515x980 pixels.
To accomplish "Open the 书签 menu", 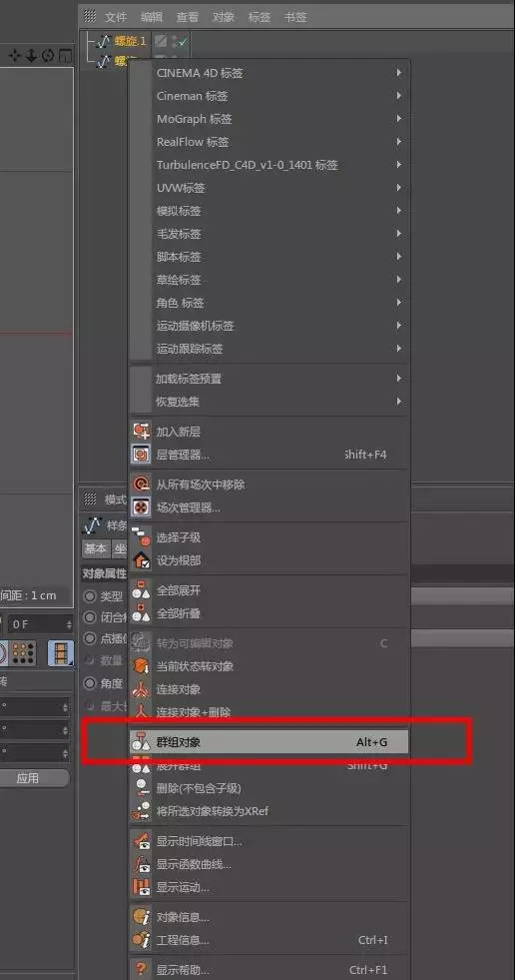I will point(295,17).
